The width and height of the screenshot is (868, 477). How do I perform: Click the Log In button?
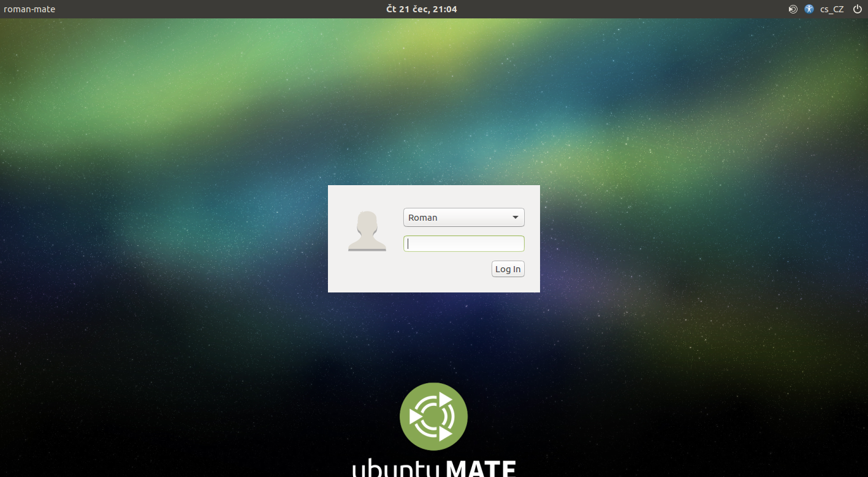coord(508,269)
